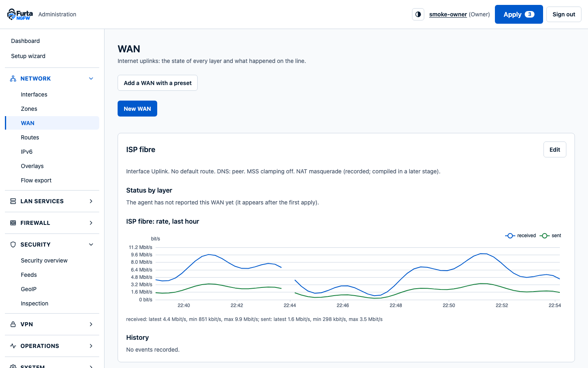
Task: Click the Operations activity pulse icon
Action: pyautogui.click(x=13, y=346)
